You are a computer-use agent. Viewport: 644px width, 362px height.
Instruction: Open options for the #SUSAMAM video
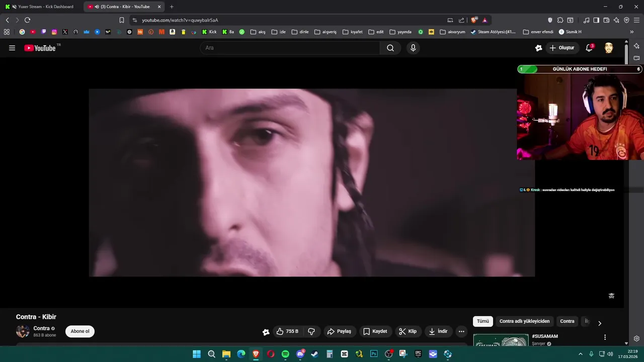click(x=605, y=337)
